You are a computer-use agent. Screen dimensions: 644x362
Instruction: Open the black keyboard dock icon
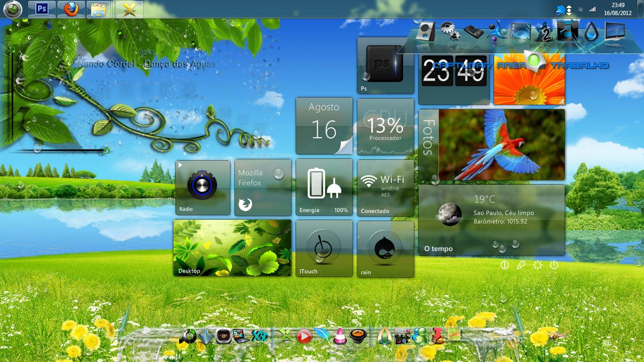pyautogui.click(x=473, y=32)
